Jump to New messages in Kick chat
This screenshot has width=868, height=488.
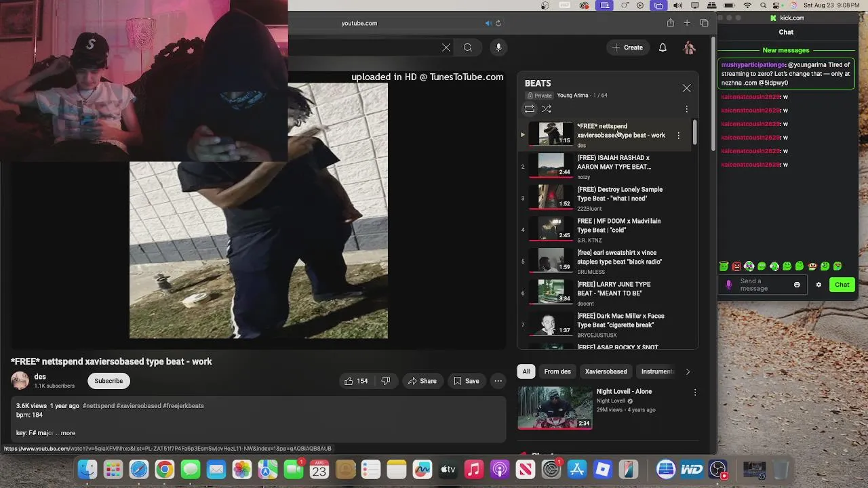[x=786, y=50]
